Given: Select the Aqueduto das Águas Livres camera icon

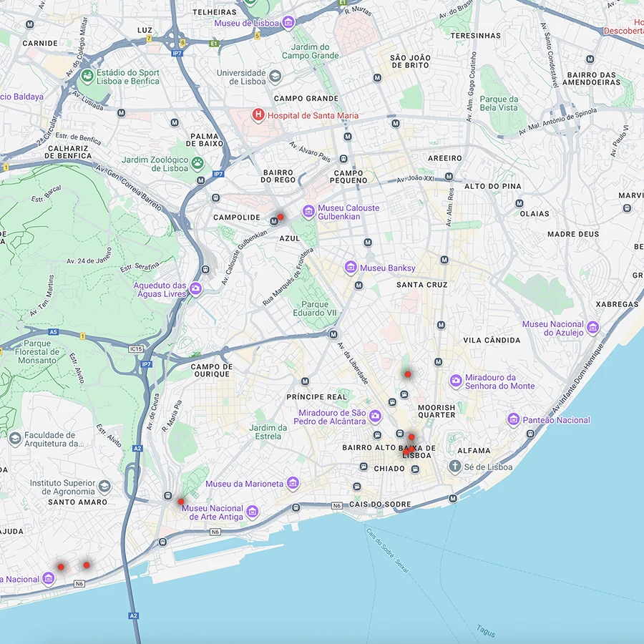Looking at the screenshot, I should pyautogui.click(x=195, y=289).
